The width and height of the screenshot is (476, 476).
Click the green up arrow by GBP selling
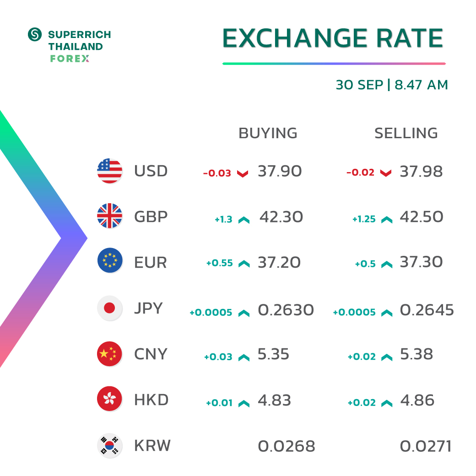click(387, 220)
